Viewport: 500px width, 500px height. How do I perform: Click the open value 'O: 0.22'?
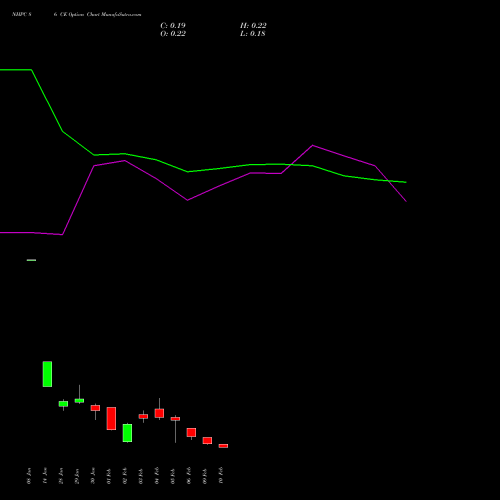coord(173,34)
